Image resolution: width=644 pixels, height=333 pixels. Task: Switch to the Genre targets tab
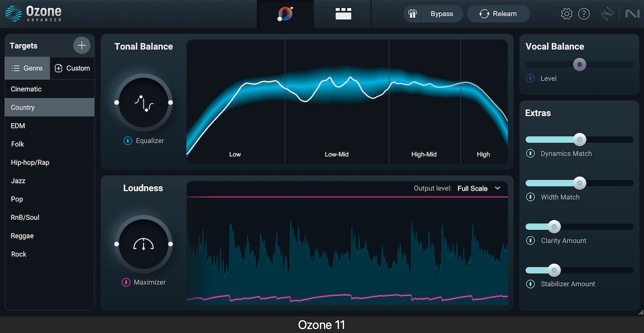point(27,68)
